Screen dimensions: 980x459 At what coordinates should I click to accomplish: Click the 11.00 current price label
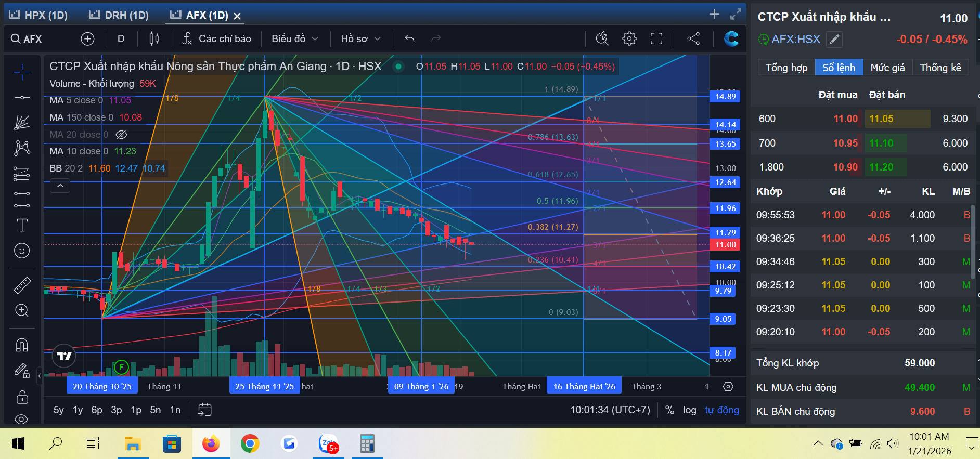pyautogui.click(x=725, y=244)
